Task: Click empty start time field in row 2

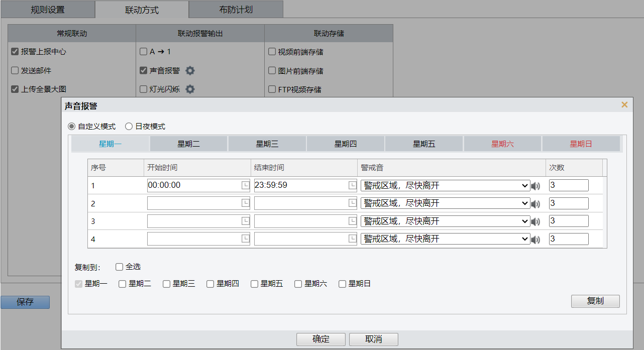Action: (198, 203)
